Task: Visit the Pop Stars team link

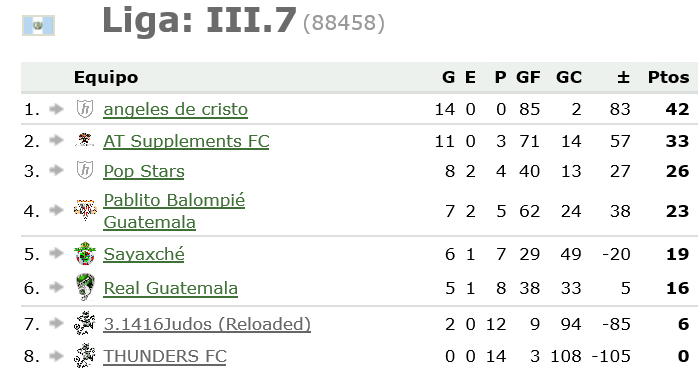Action: tap(144, 171)
